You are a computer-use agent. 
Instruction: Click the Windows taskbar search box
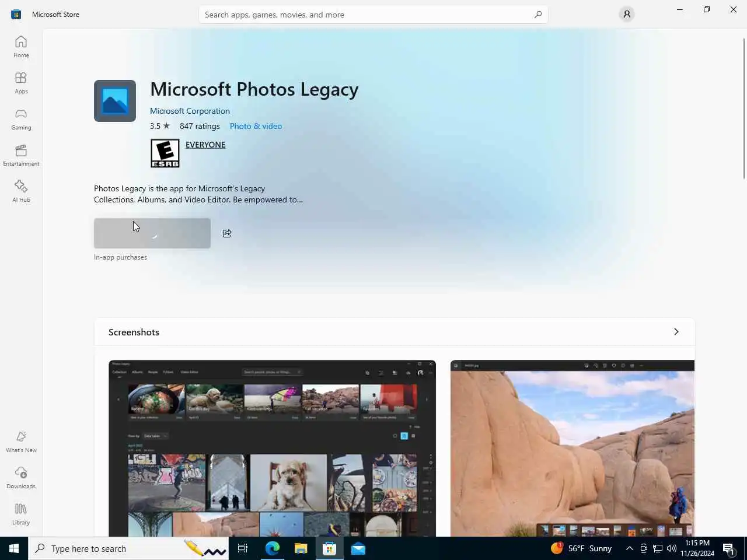coord(128,548)
